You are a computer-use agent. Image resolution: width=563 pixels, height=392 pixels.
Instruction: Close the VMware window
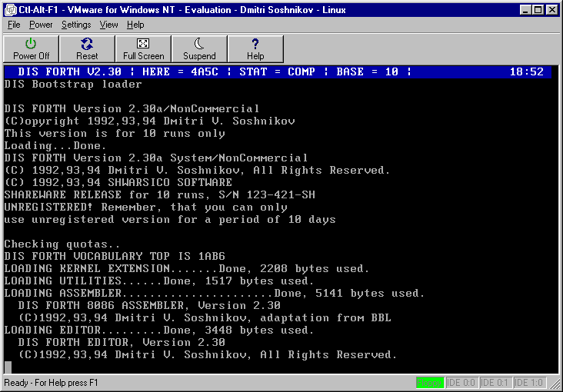pos(551,10)
